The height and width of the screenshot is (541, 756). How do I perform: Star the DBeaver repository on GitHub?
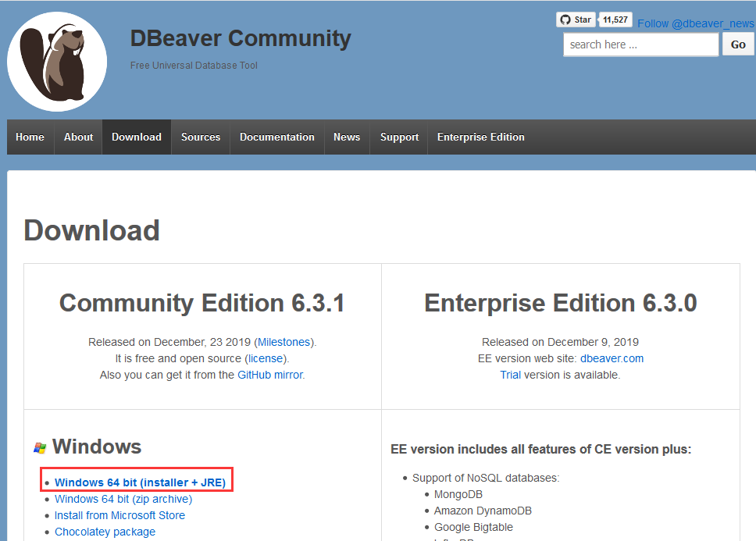pos(576,19)
